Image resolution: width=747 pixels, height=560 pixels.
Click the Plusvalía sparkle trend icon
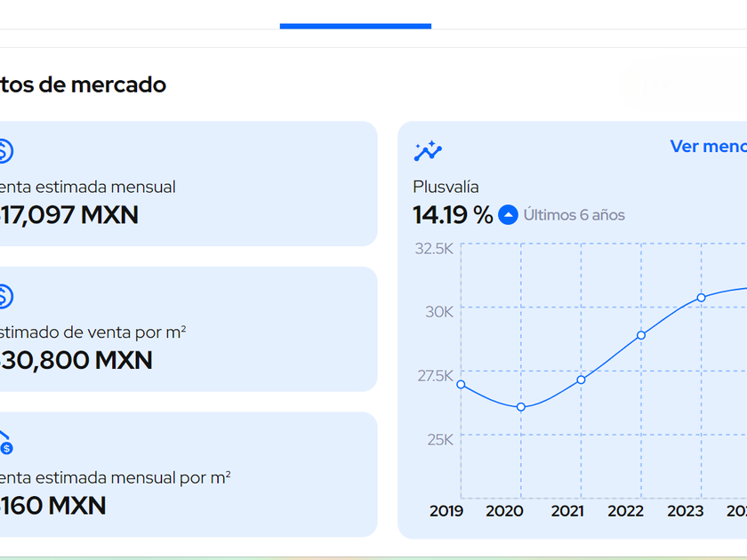(x=428, y=151)
